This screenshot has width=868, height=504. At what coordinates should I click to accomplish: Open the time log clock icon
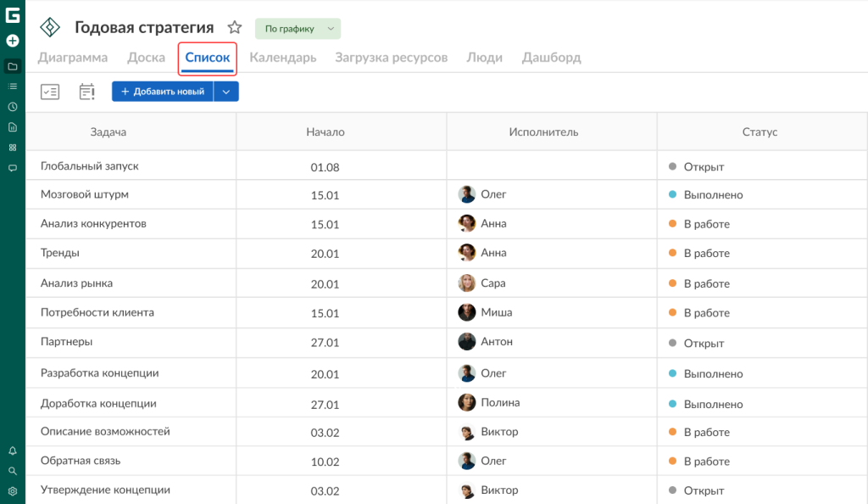click(x=12, y=107)
